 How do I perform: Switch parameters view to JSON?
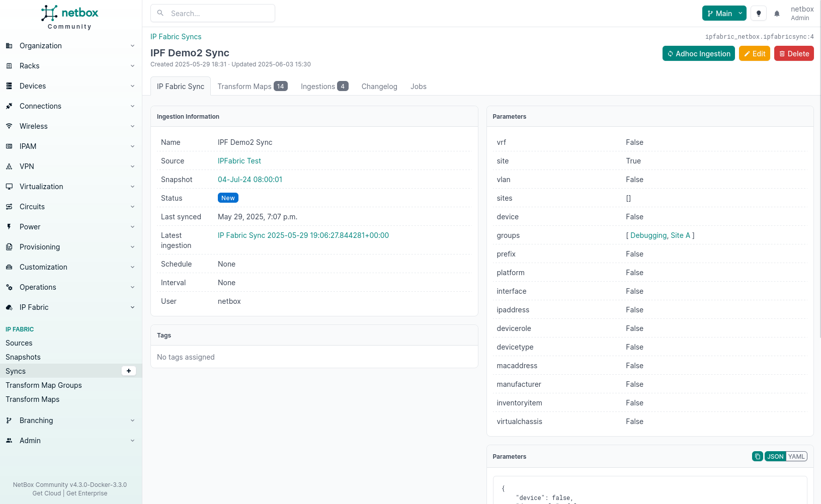pyautogui.click(x=775, y=457)
